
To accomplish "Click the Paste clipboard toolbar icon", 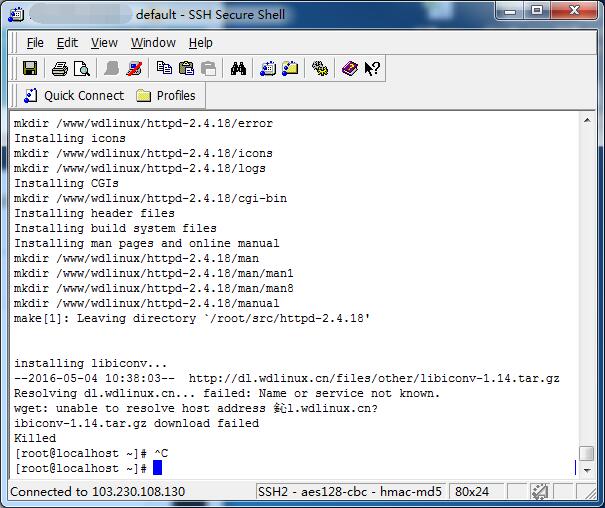I will point(186,69).
